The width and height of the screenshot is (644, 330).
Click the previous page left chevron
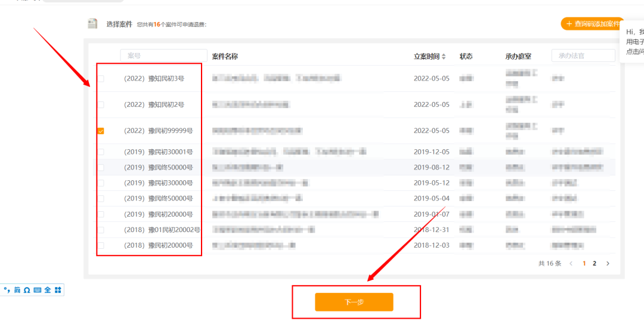[x=571, y=263]
